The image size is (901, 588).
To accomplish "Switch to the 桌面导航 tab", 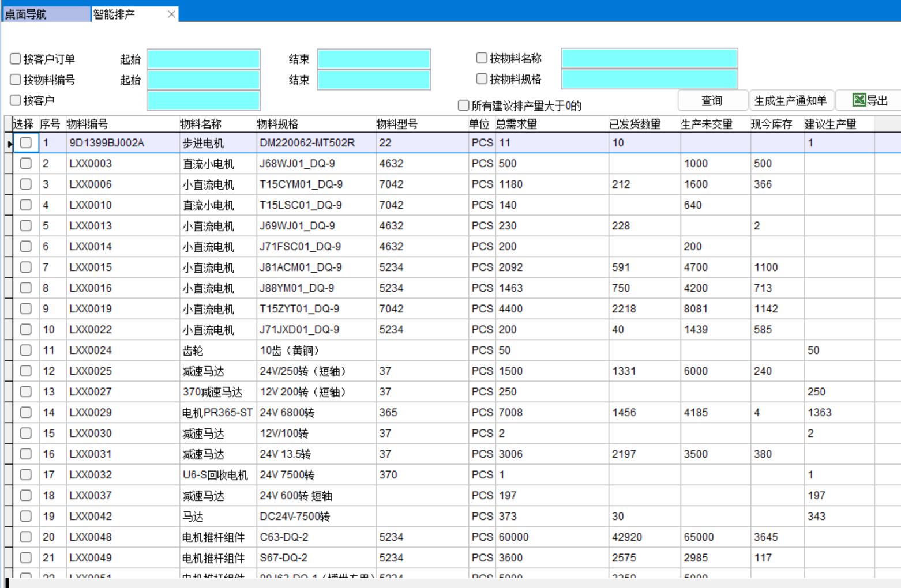I will click(x=46, y=14).
